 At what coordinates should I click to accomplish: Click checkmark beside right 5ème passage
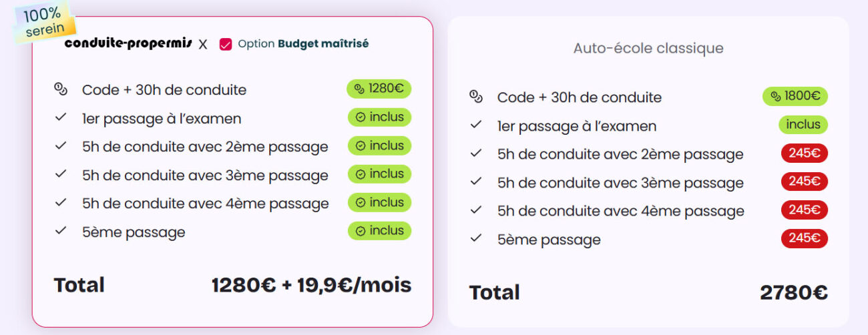point(476,238)
